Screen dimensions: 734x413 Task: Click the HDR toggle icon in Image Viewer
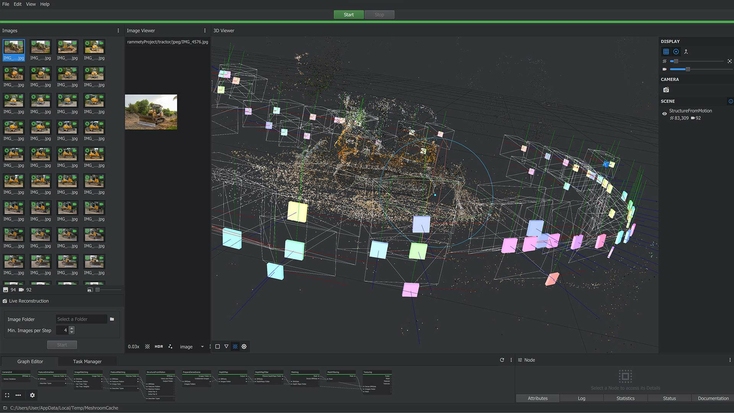(x=159, y=347)
